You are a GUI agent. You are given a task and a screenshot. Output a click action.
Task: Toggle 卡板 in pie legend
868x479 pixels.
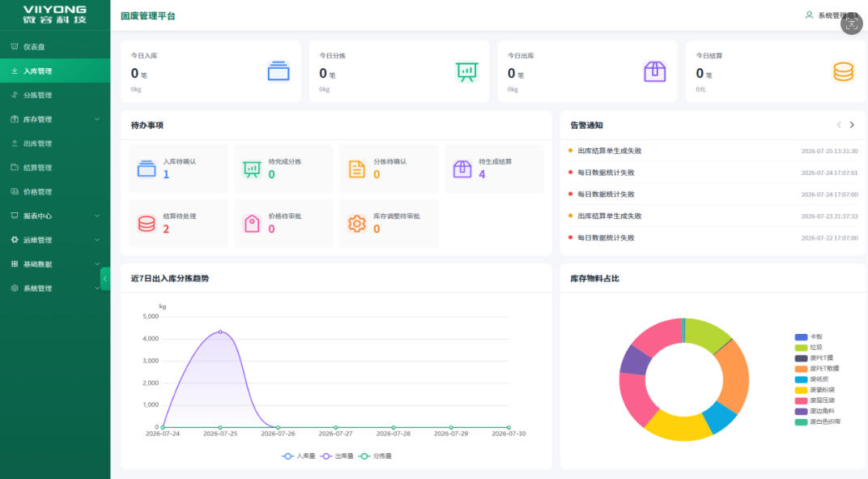point(808,336)
